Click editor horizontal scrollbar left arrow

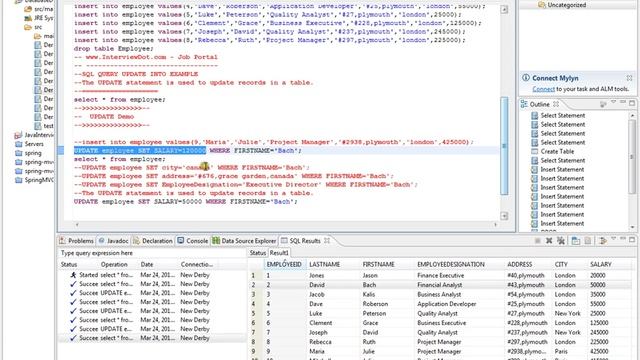coord(77,224)
